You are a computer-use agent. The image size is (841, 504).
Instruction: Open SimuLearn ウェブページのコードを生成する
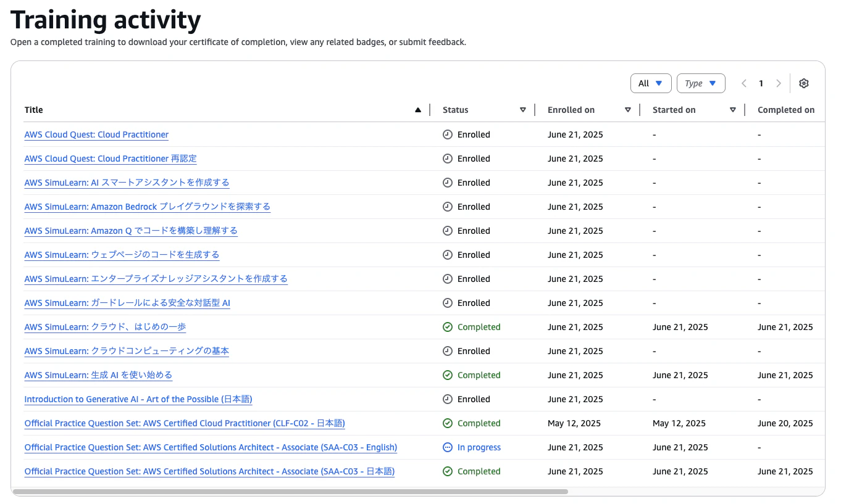(122, 255)
